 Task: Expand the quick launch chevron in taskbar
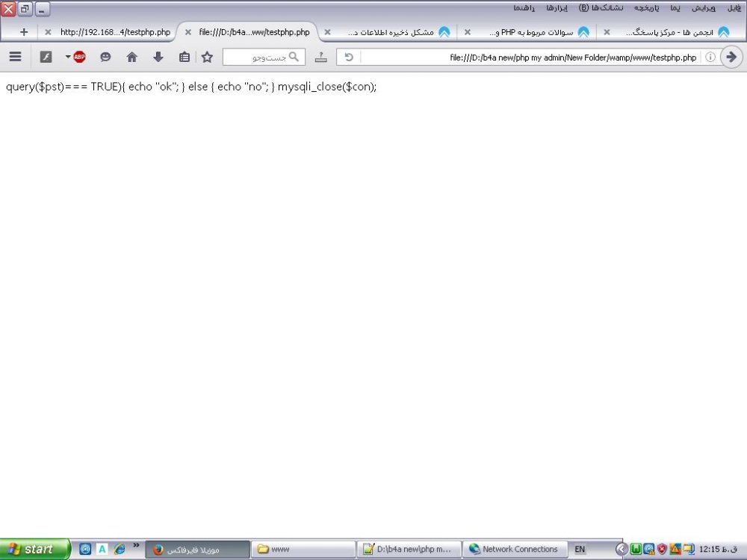(x=136, y=546)
